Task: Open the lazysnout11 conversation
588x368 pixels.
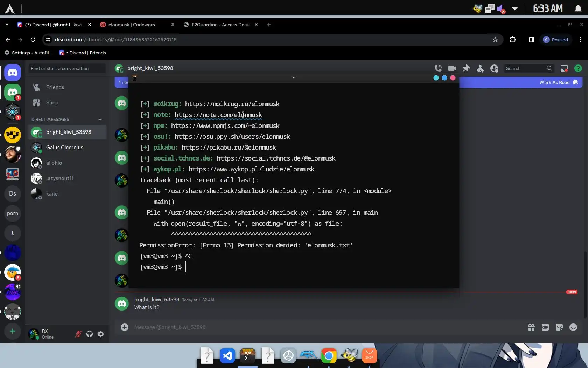Action: [67, 178]
